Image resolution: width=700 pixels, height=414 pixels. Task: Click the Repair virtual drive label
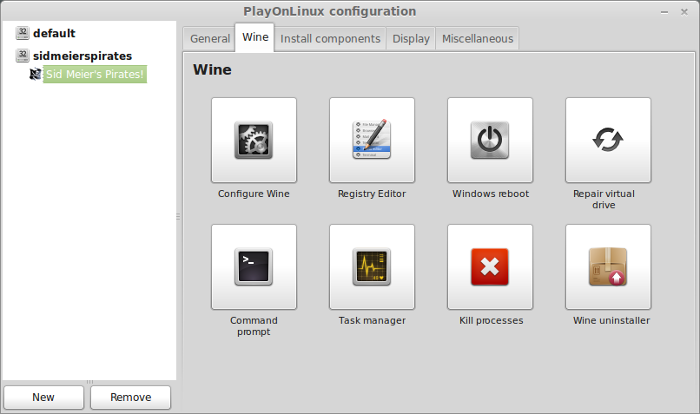604,199
